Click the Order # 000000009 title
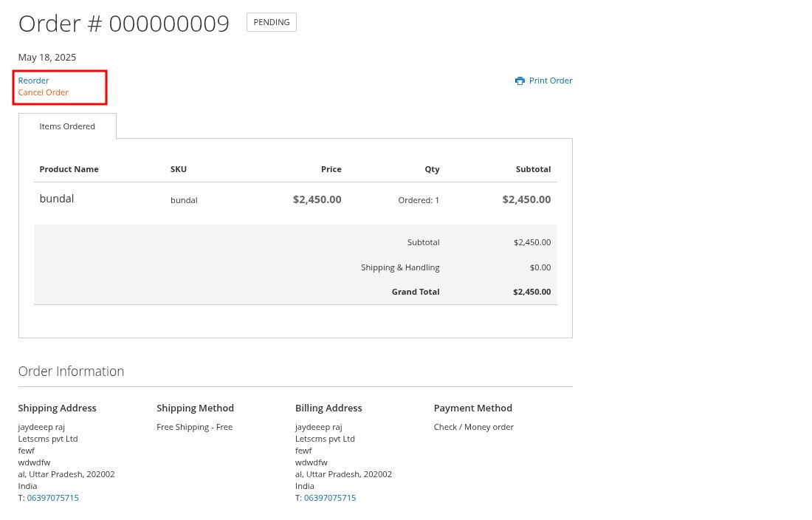The width and height of the screenshot is (812, 520). pos(123,24)
